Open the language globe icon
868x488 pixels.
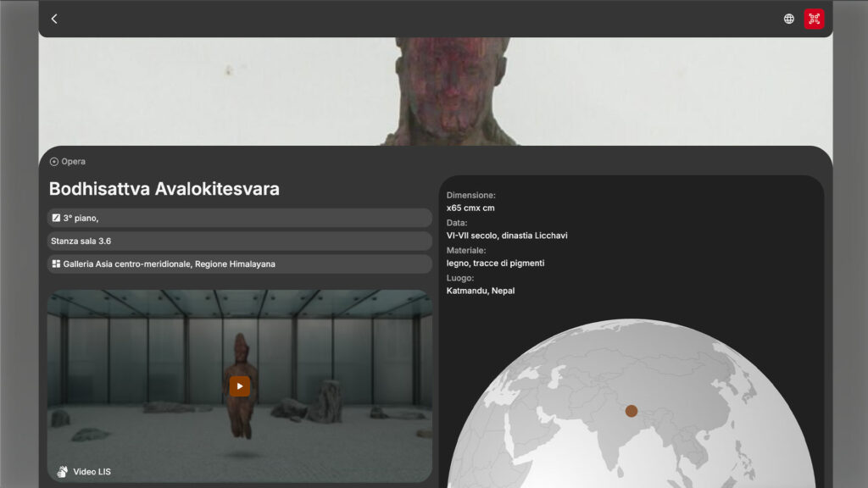click(789, 19)
